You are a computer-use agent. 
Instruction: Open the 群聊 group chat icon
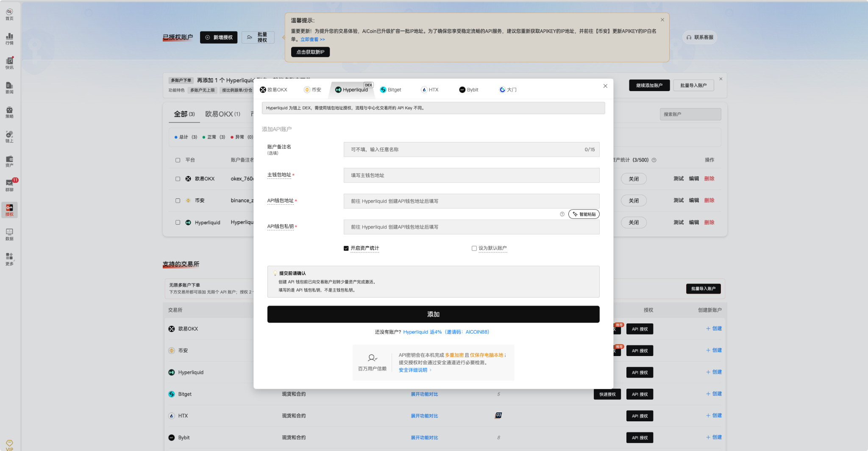pyautogui.click(x=9, y=185)
